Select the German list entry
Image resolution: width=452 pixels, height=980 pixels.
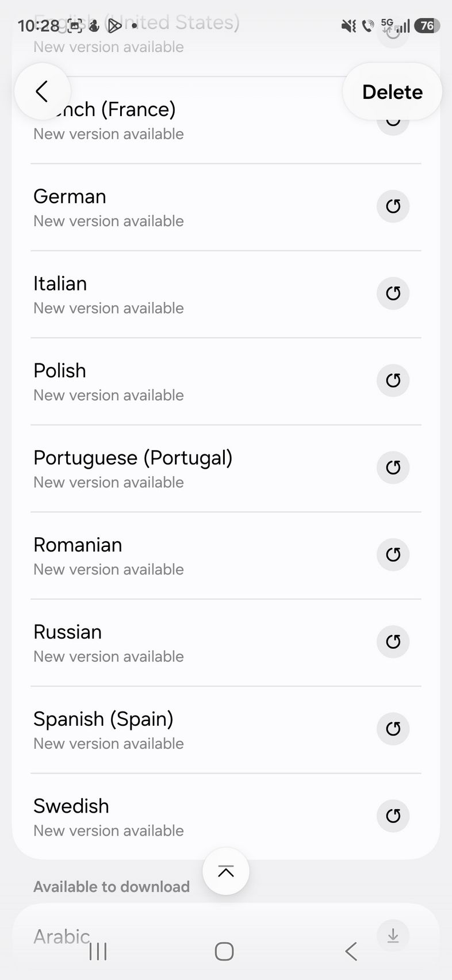coord(173,208)
